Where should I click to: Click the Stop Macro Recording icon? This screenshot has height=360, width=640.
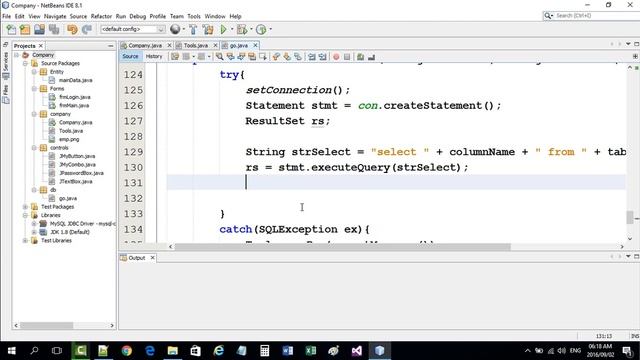pos(347,57)
